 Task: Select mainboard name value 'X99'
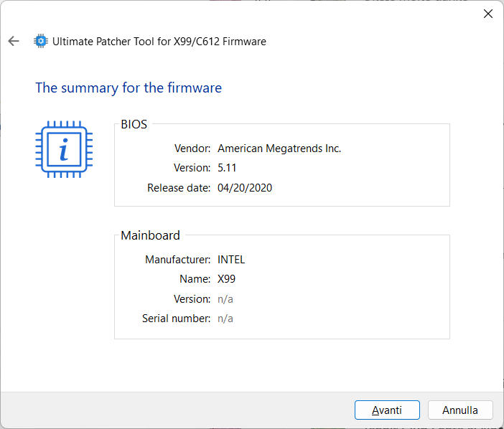[226, 279]
